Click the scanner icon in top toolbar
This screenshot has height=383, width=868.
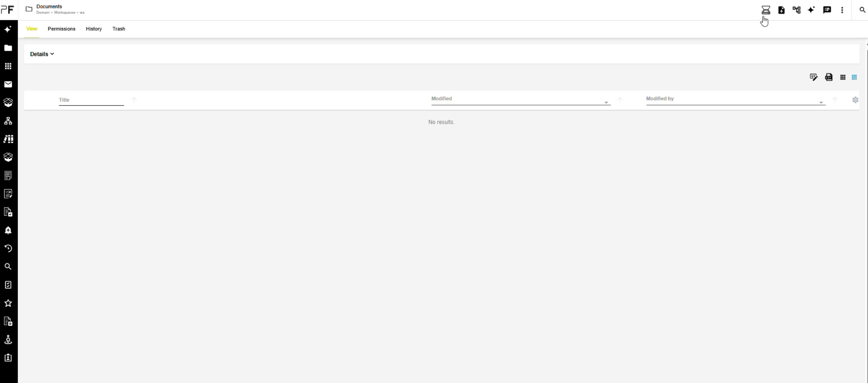766,10
